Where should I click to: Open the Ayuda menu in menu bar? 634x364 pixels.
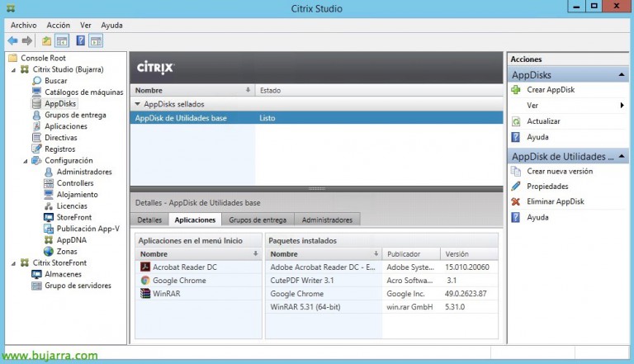(111, 25)
